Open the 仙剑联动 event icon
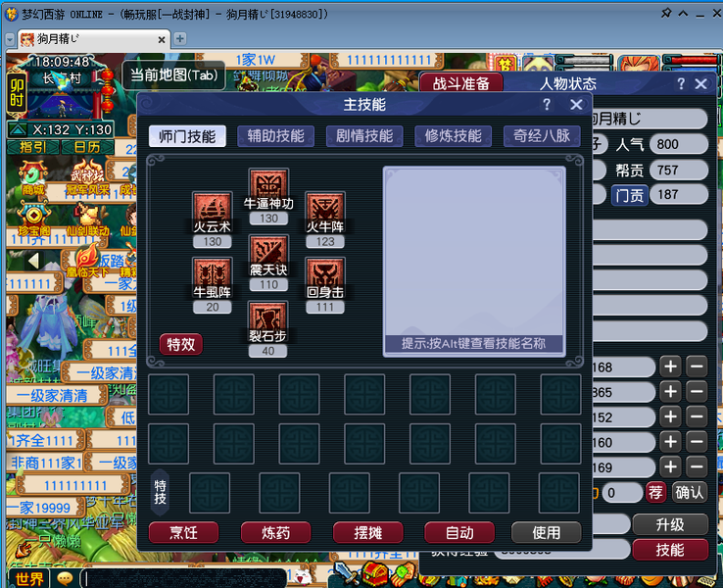Screen dimensions: 723x588 pos(87,220)
